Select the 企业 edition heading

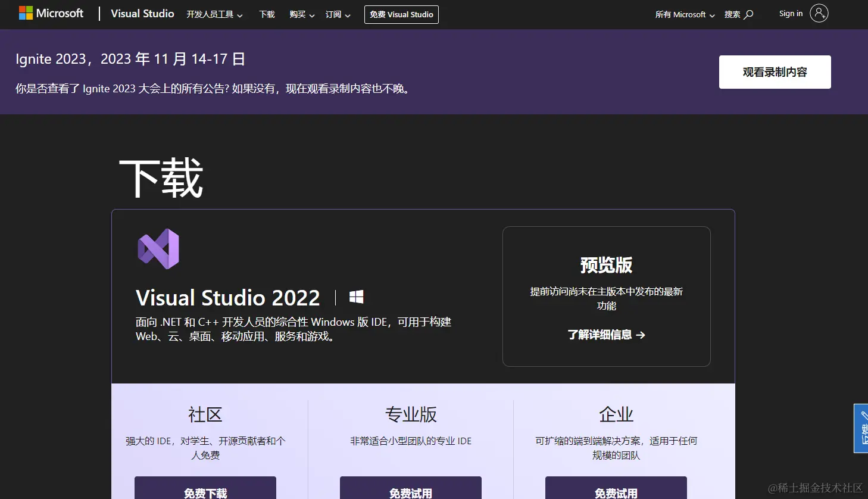point(616,414)
